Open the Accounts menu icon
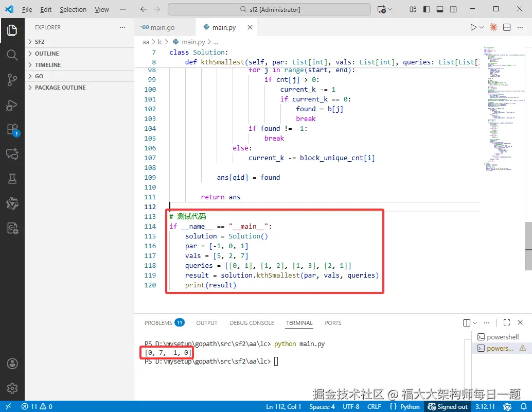The image size is (532, 412). [12, 364]
